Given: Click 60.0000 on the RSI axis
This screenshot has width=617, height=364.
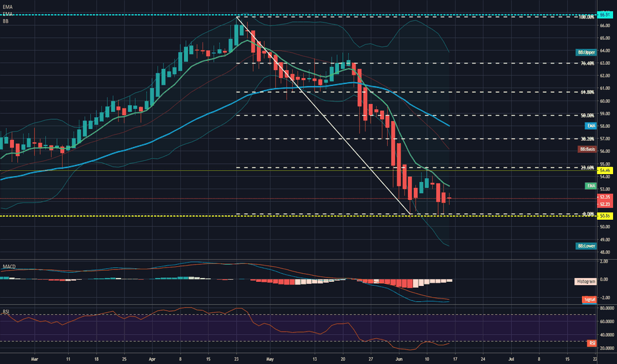Looking at the screenshot, I should tap(607, 322).
